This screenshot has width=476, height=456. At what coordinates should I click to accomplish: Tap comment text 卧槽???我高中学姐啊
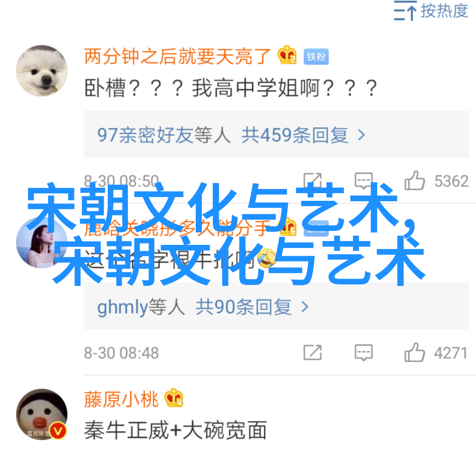tap(231, 88)
